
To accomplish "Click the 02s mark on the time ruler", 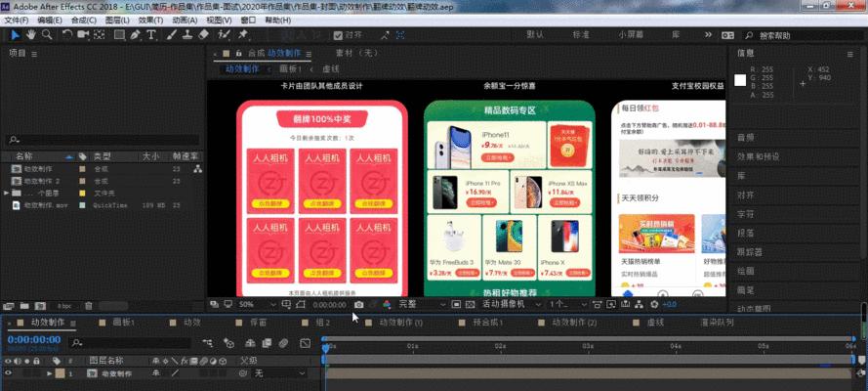I will (500, 346).
